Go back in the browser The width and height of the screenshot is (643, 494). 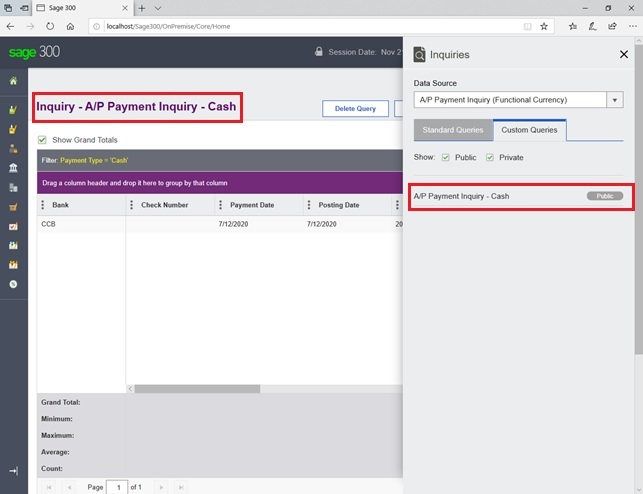(10, 26)
